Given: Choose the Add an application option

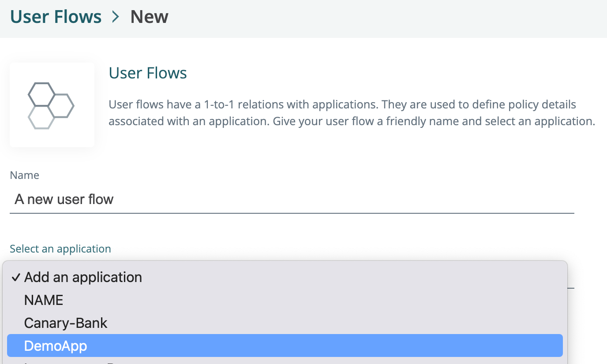Looking at the screenshot, I should [285, 277].
